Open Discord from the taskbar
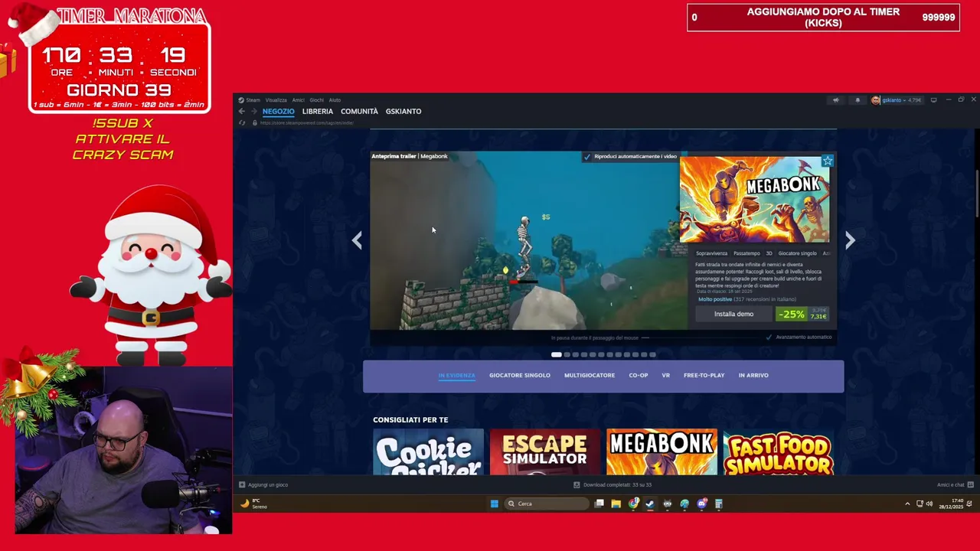 point(702,504)
